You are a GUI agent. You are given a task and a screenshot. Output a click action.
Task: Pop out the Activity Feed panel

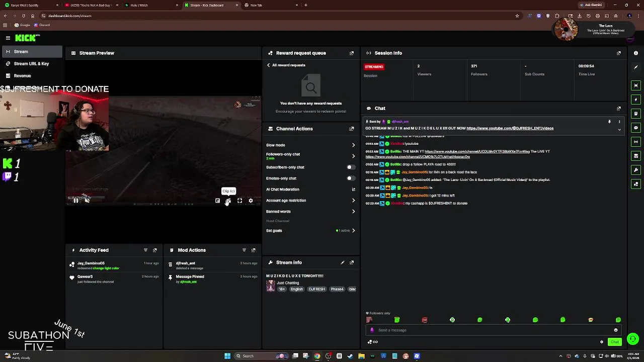(155, 250)
